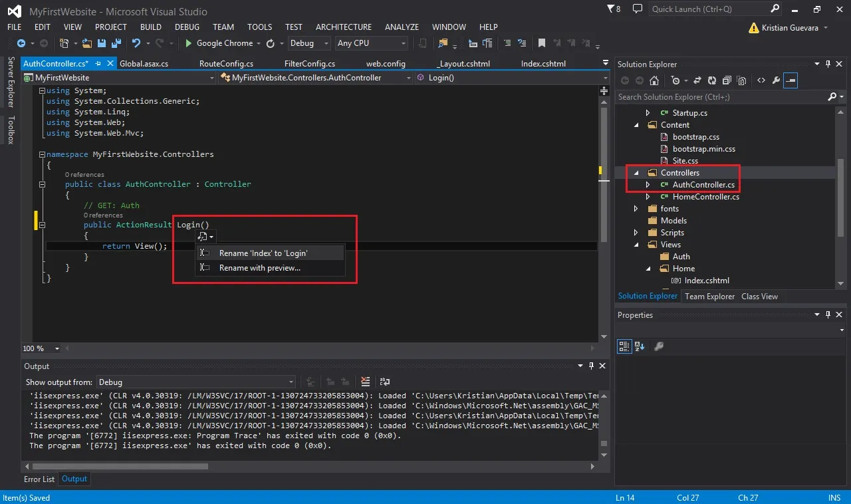This screenshot has height=504, width=851.
Task: Click the Quick Launch search magnifier
Action: (x=775, y=9)
